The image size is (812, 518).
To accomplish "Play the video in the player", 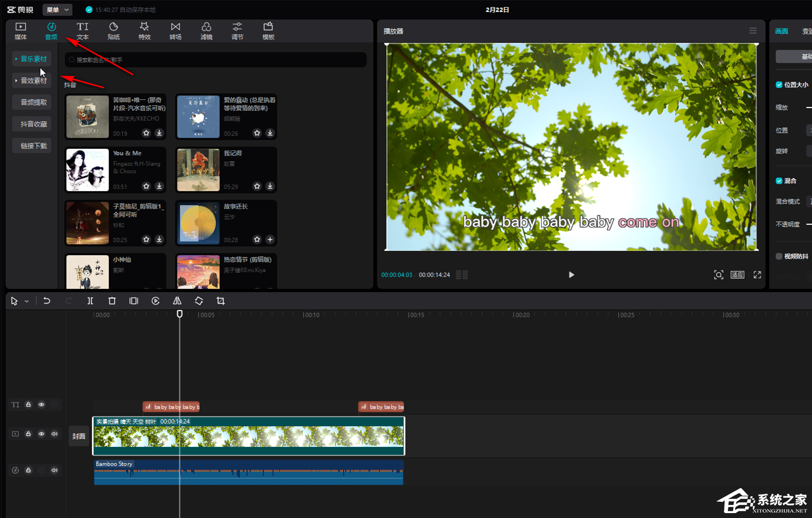I will coord(571,275).
